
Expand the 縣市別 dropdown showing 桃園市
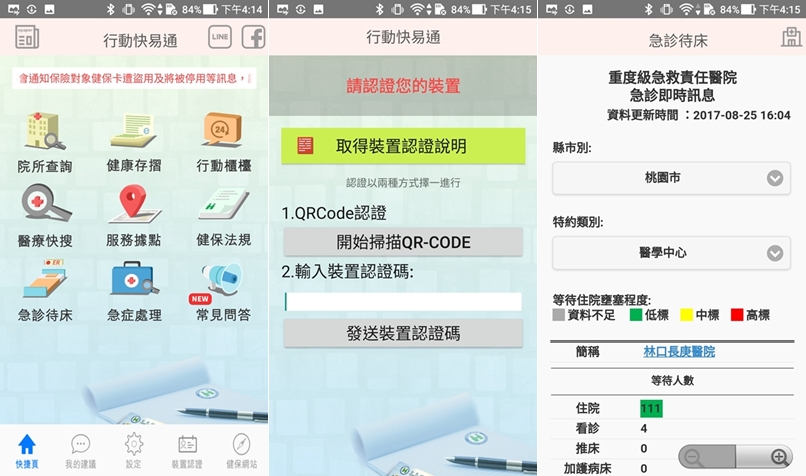pyautogui.click(x=671, y=178)
